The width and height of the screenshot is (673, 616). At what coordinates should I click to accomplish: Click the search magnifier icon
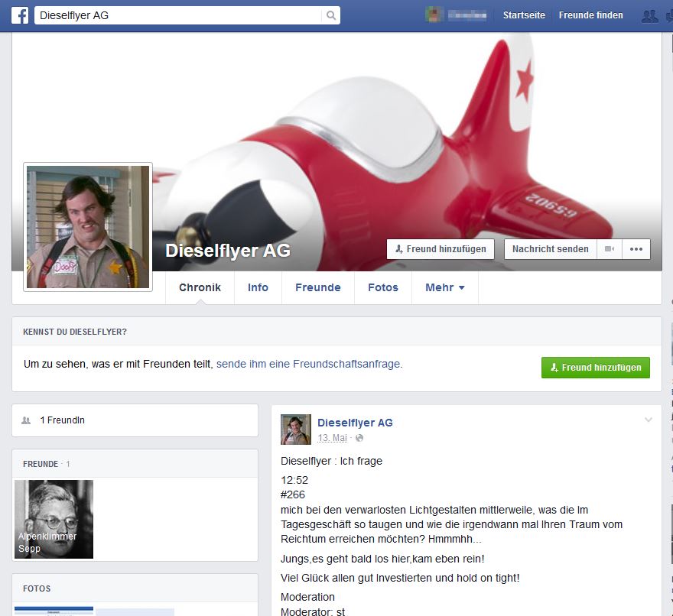(x=330, y=15)
